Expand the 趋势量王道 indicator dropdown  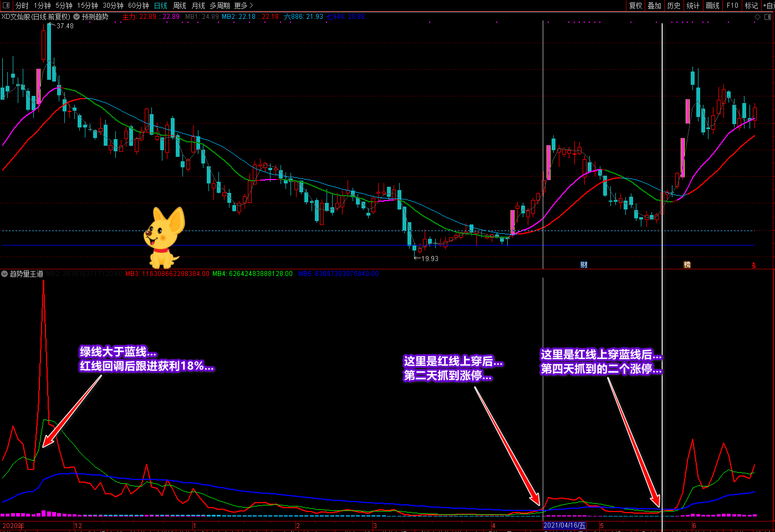tap(4, 274)
